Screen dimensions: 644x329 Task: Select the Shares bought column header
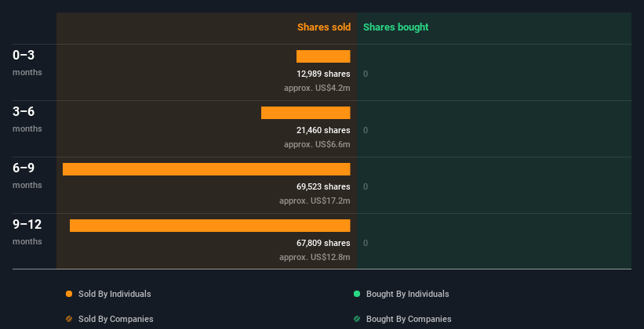click(x=395, y=27)
